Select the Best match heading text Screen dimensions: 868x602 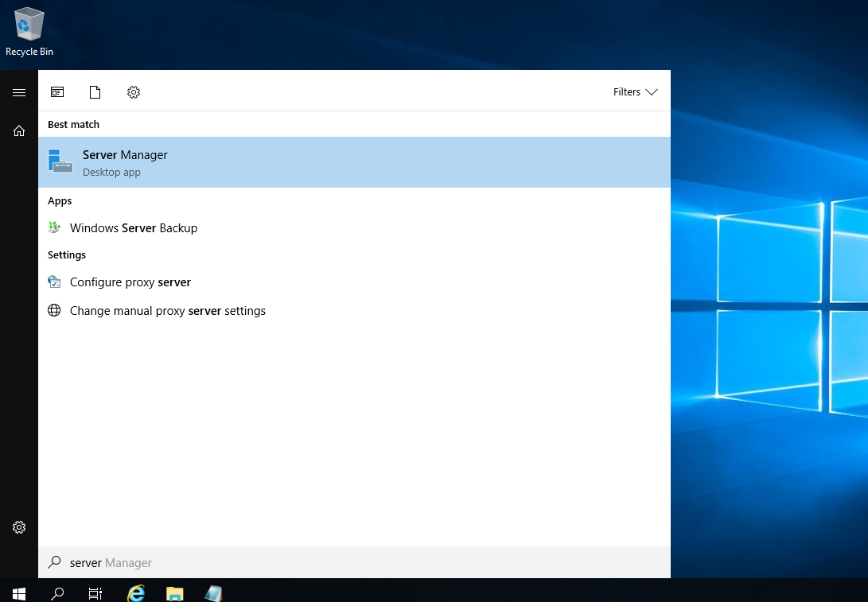[x=74, y=125]
